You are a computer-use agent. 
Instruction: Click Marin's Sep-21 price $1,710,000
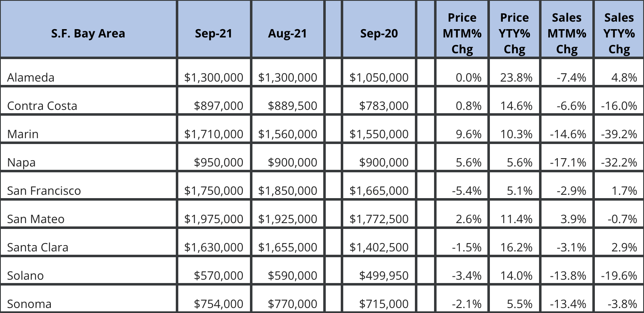point(214,134)
